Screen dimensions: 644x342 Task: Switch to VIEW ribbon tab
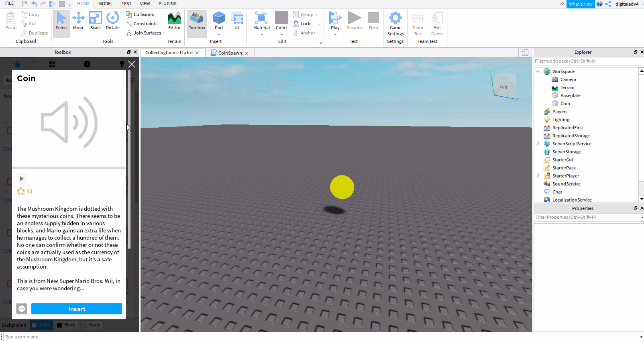click(145, 4)
